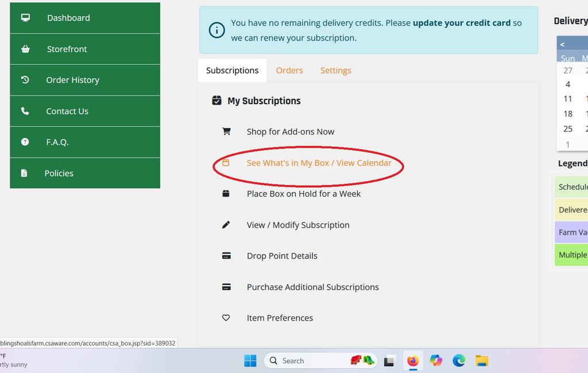Click the Order History clock icon
Viewport: 588px width, 373px height.
point(25,79)
